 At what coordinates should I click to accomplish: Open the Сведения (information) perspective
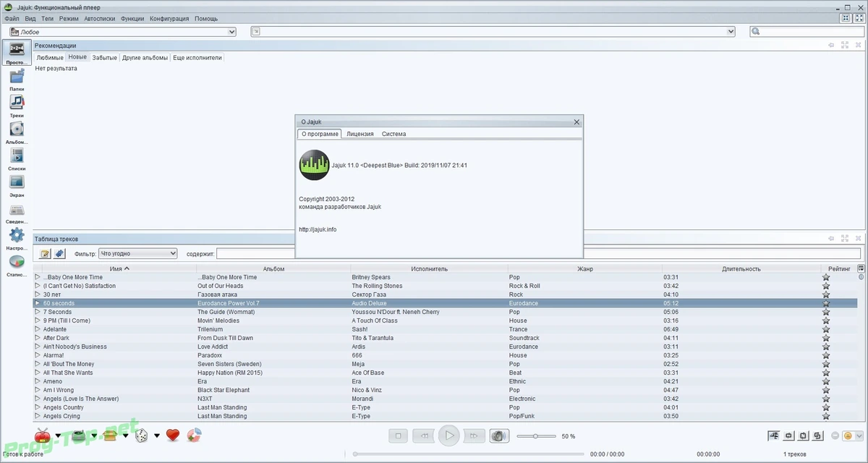[x=17, y=210]
